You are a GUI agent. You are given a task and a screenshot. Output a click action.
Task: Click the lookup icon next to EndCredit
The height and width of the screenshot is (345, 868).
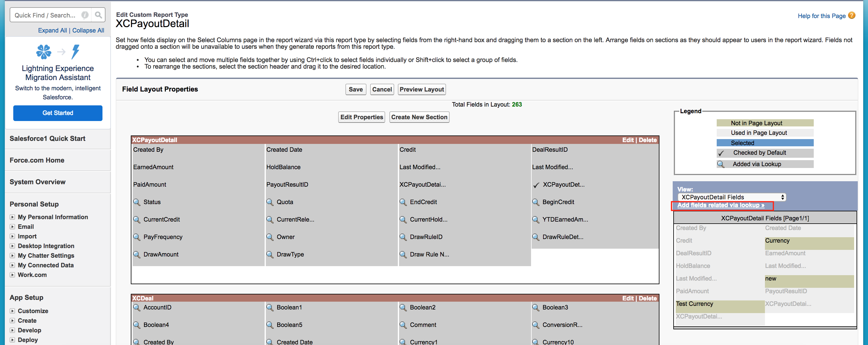click(x=403, y=202)
